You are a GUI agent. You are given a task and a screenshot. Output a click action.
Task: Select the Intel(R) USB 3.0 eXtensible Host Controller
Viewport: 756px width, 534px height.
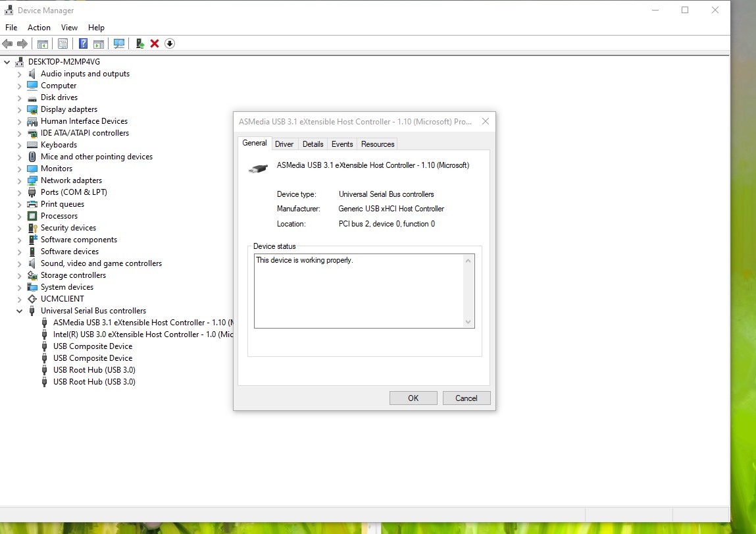click(143, 334)
